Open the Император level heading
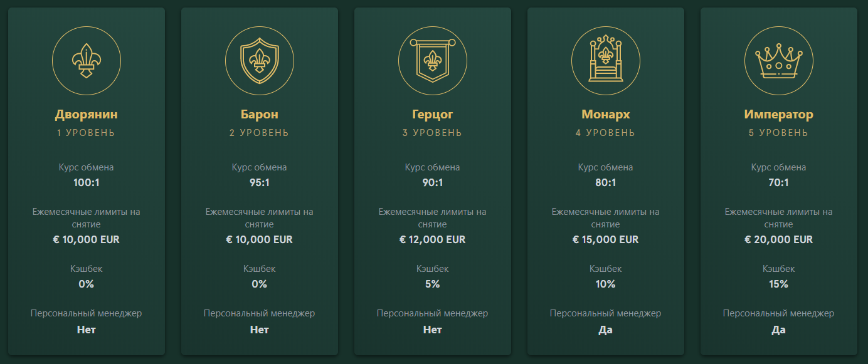This screenshot has width=868, height=364. coord(779,115)
